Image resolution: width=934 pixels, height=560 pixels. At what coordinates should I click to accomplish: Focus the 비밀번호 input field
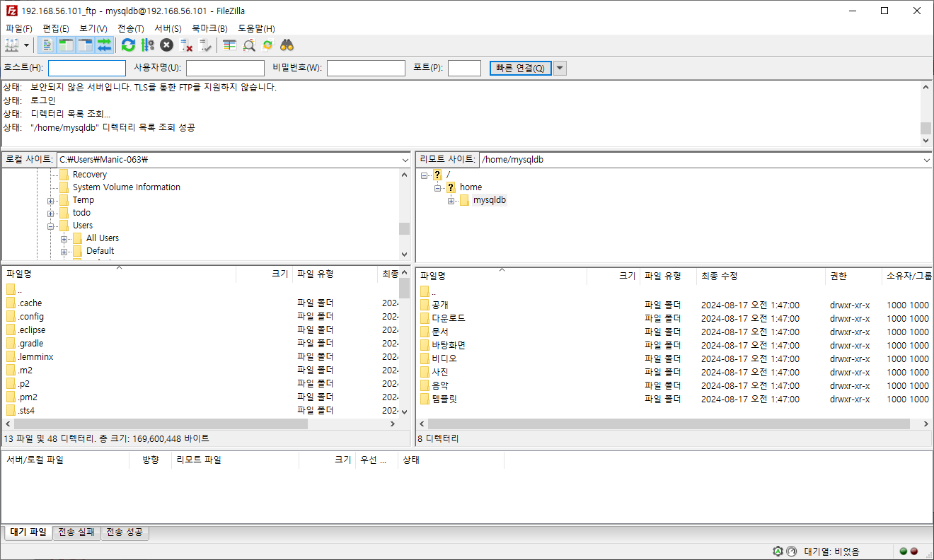pyautogui.click(x=366, y=68)
